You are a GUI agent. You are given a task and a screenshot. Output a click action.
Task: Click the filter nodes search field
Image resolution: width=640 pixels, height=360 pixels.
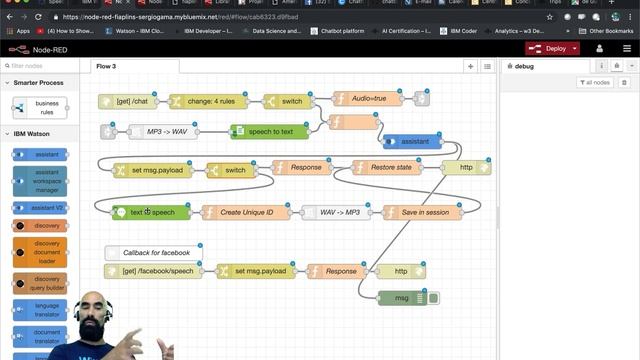coord(40,66)
